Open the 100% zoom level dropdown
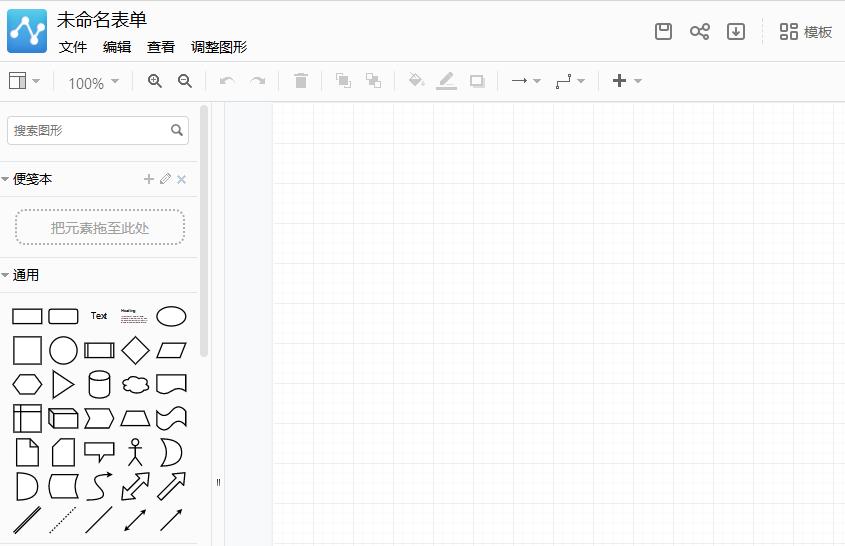The image size is (845, 546). [x=93, y=82]
